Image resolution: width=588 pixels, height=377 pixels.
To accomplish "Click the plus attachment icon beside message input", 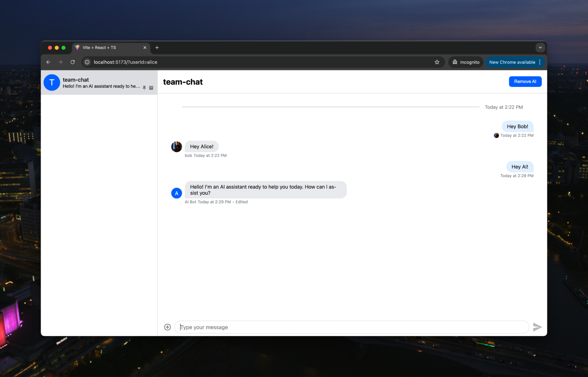I will [167, 327].
